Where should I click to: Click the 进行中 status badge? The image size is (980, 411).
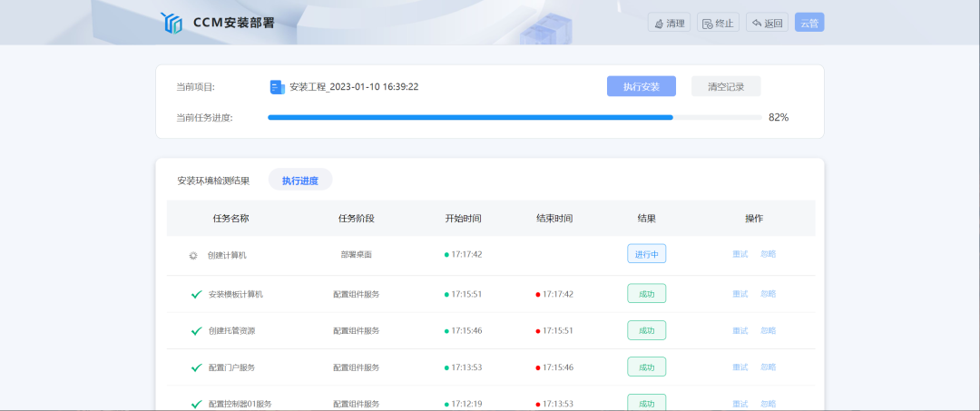click(646, 254)
